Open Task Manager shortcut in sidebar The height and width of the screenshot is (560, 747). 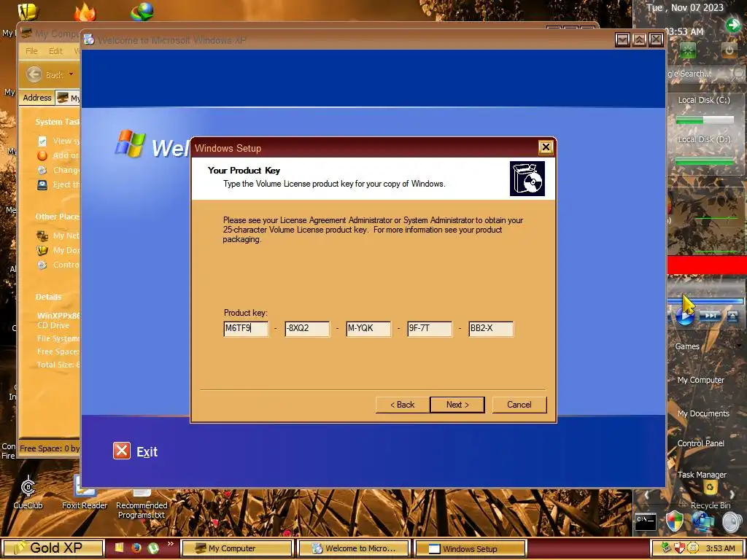click(702, 475)
